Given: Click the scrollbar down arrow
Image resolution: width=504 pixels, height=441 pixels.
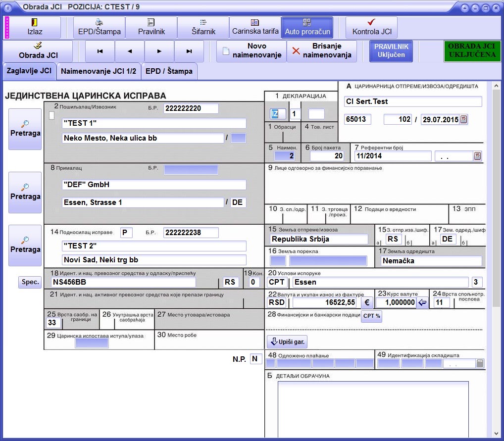Looking at the screenshot, I should click(x=496, y=434).
